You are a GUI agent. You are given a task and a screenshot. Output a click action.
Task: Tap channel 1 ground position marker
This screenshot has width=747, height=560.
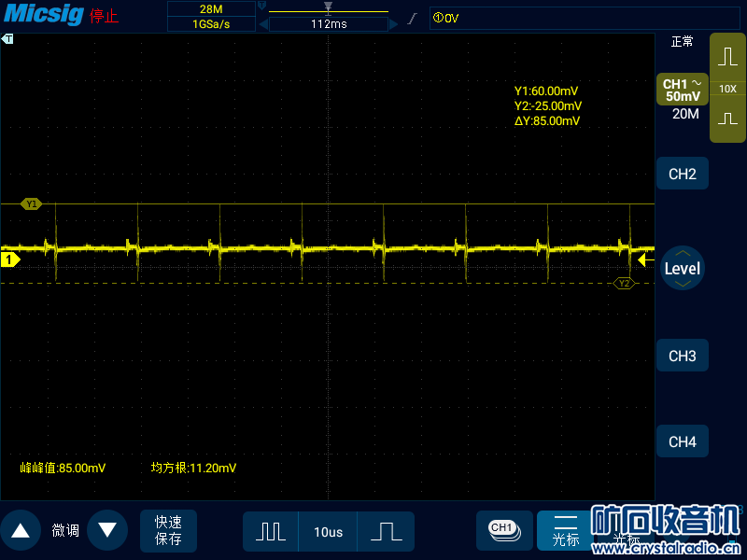point(10,260)
